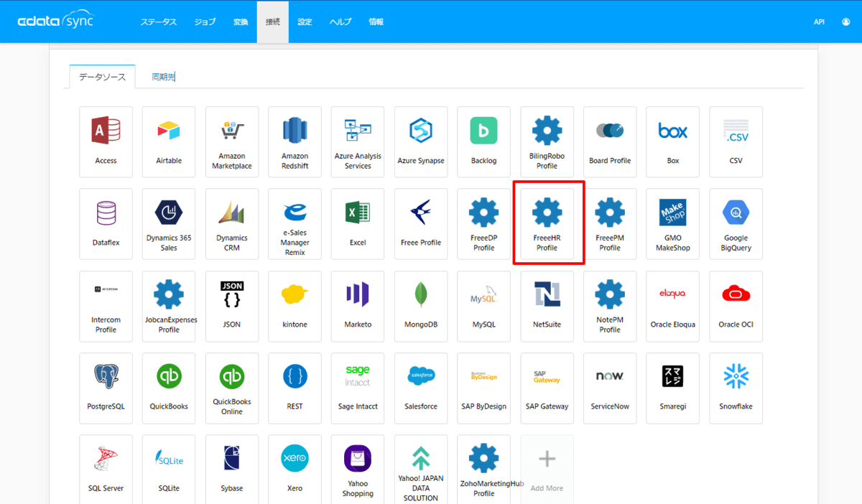Select the FreeeDP Profile tile

(484, 224)
